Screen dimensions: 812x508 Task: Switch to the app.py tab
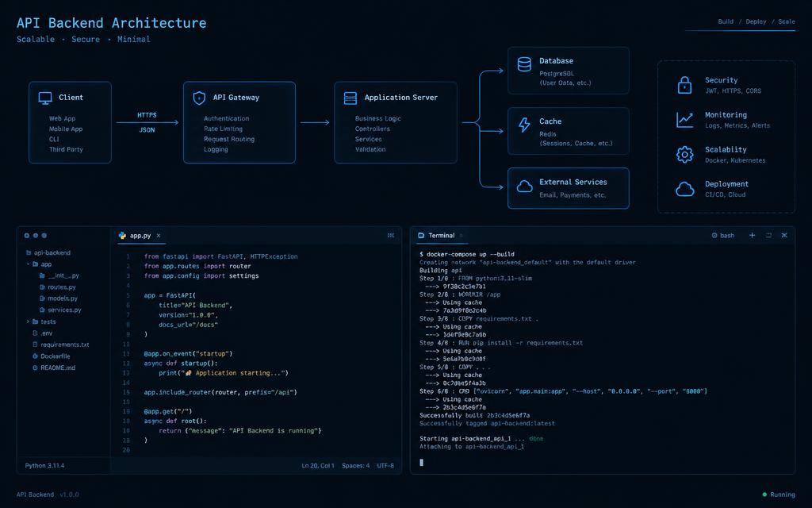140,235
